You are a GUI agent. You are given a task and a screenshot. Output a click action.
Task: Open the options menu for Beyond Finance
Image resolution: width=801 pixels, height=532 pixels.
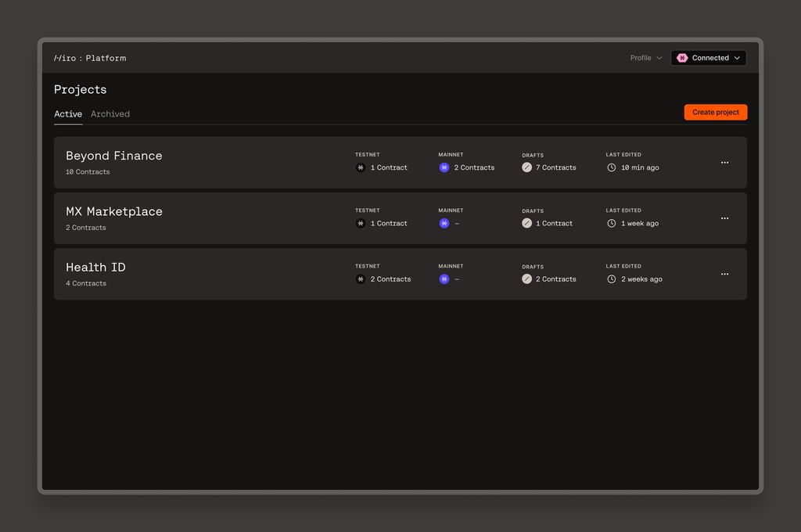[724, 162]
